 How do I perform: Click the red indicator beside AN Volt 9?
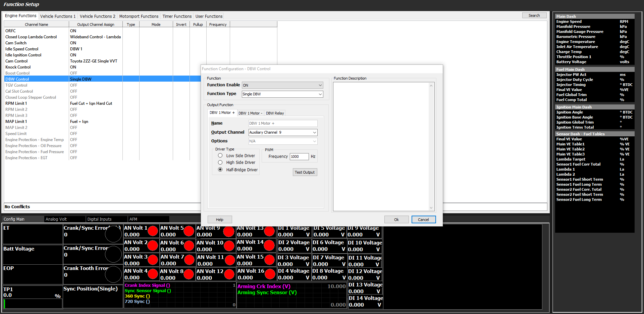click(x=229, y=231)
